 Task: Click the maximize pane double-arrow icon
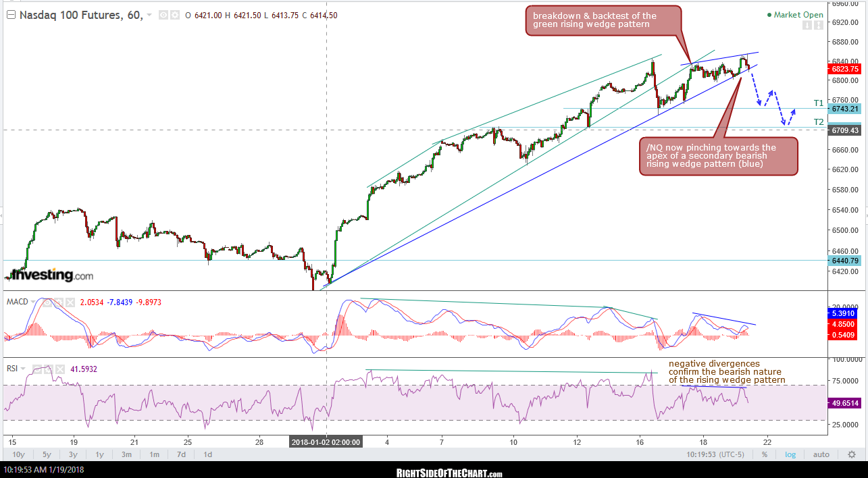818,26
